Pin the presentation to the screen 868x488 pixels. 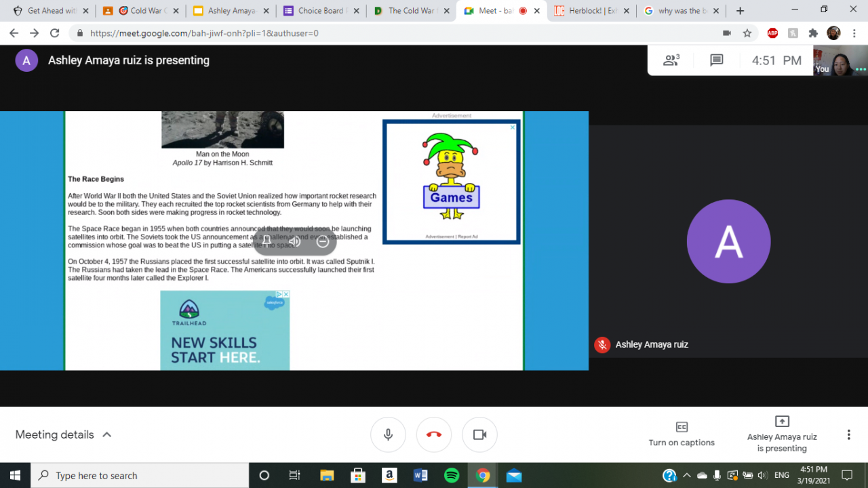click(267, 241)
